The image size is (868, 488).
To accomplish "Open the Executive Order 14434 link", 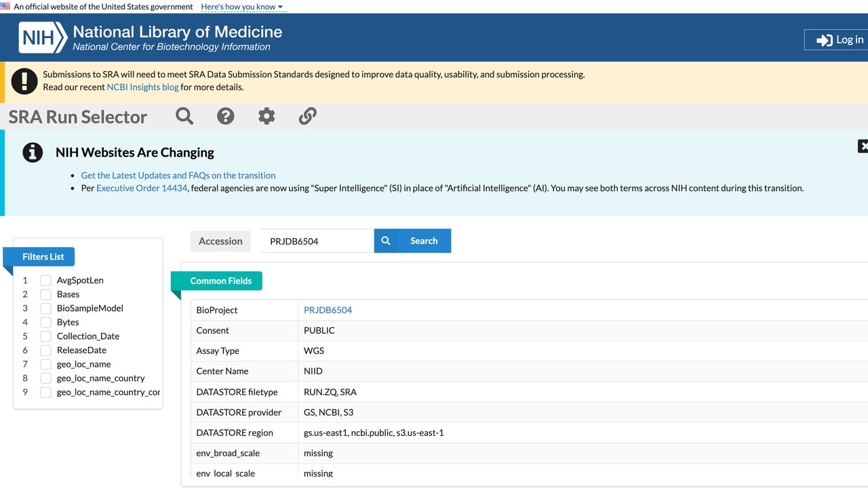I will 142,188.
